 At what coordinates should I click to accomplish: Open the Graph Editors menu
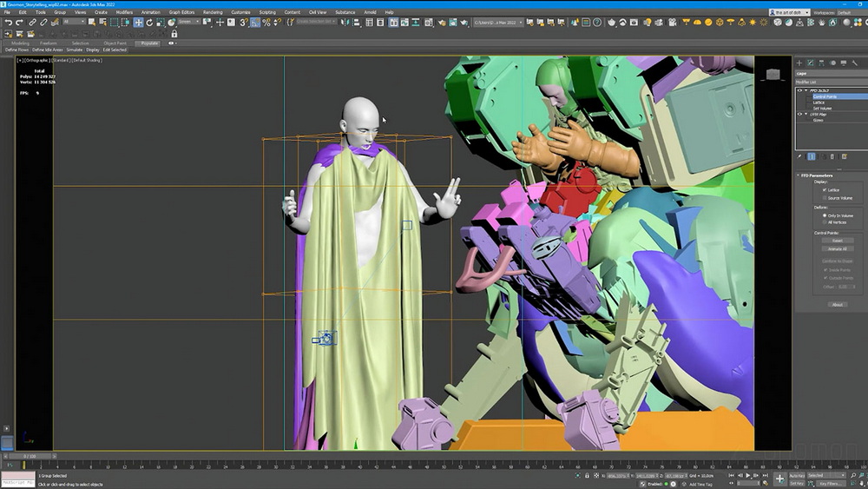pyautogui.click(x=181, y=12)
